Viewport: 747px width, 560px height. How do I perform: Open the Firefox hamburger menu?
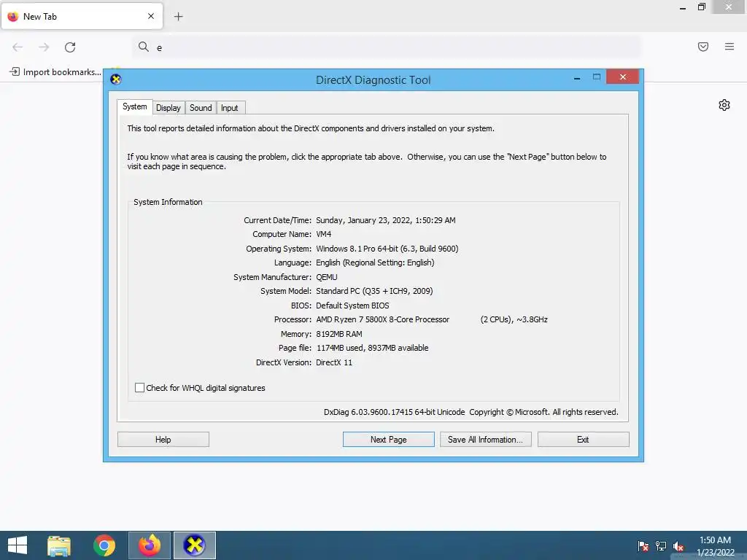(729, 47)
